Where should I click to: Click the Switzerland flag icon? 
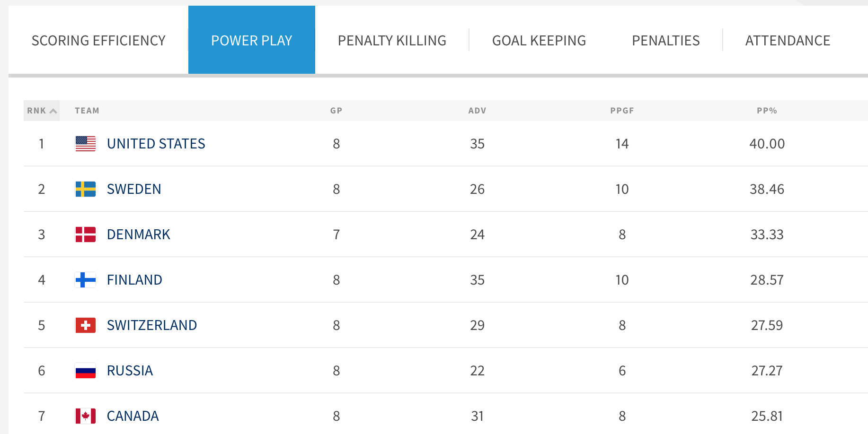pos(86,325)
